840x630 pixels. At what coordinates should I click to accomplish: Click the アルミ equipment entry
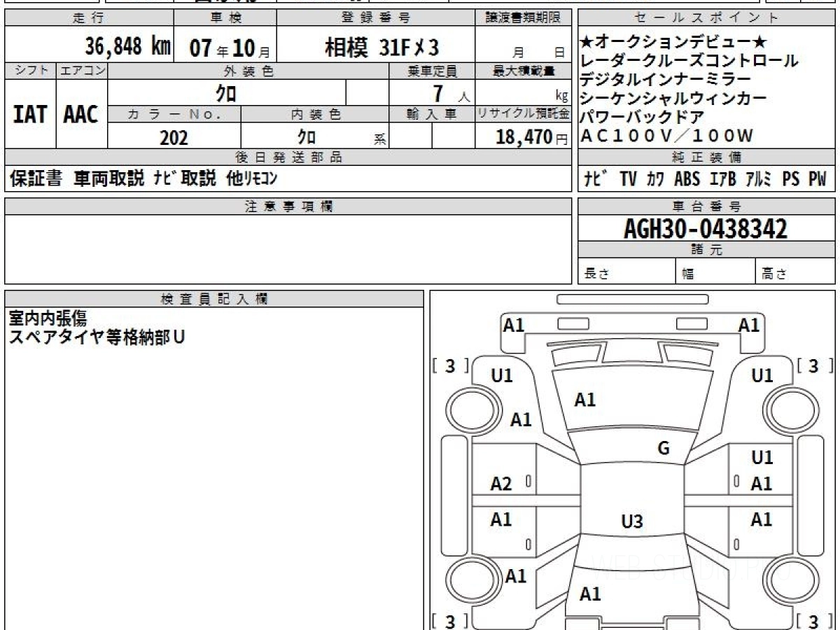coord(758,179)
